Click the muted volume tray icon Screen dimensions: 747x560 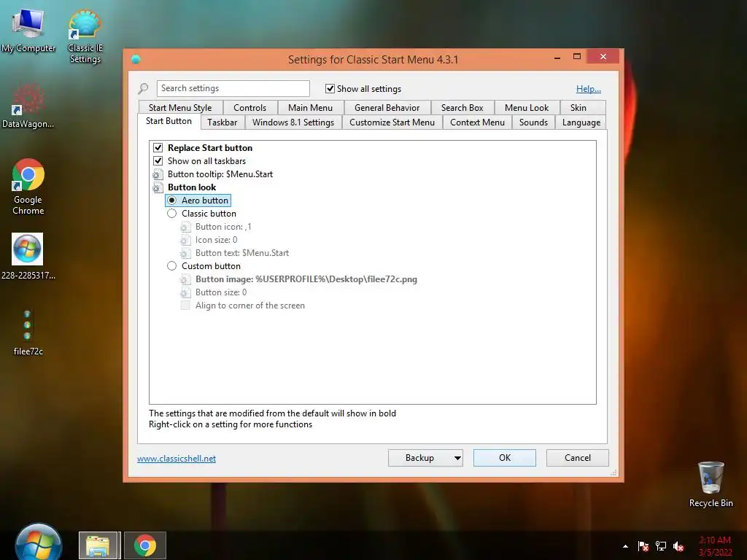click(678, 546)
